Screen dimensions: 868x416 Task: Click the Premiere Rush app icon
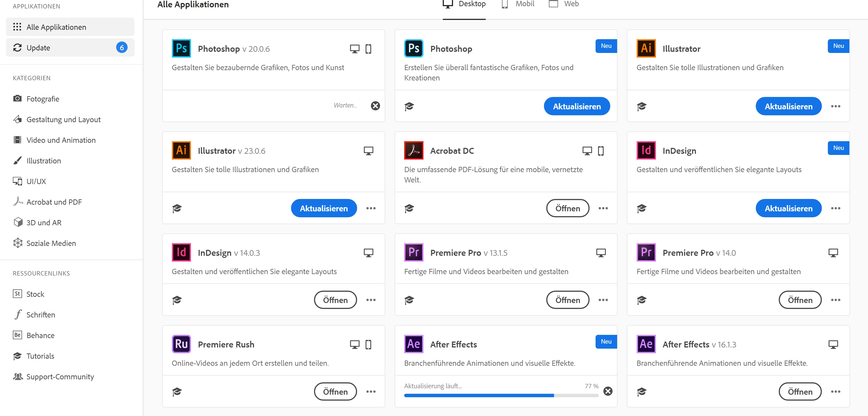coord(181,344)
